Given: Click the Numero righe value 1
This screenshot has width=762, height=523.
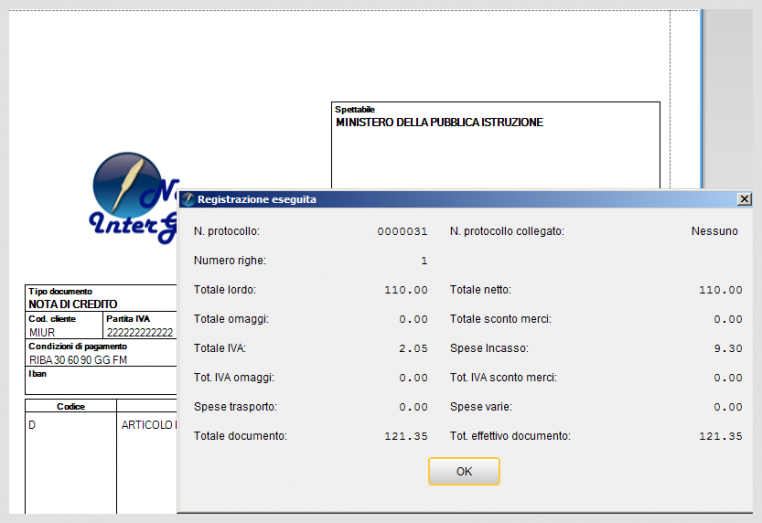Looking at the screenshot, I should point(424,261).
